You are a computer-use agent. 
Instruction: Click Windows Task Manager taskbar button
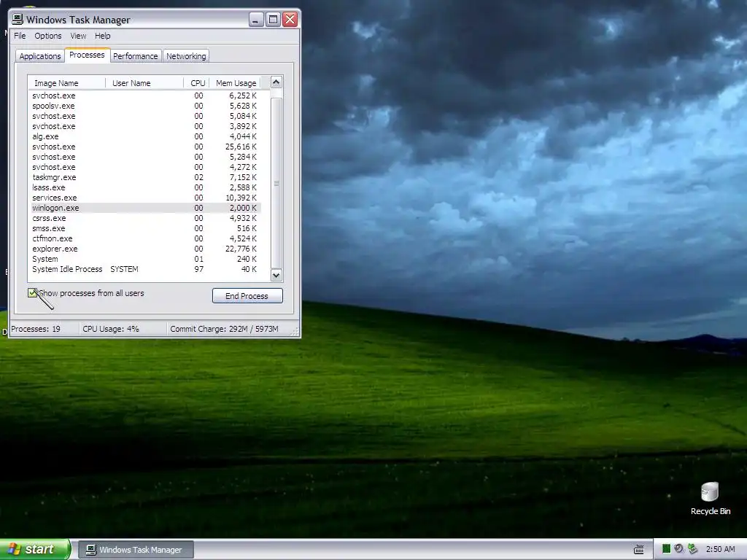136,550
